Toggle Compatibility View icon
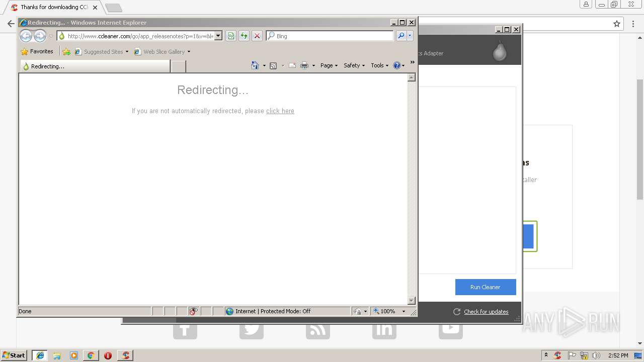This screenshot has width=644, height=362. coord(231,36)
